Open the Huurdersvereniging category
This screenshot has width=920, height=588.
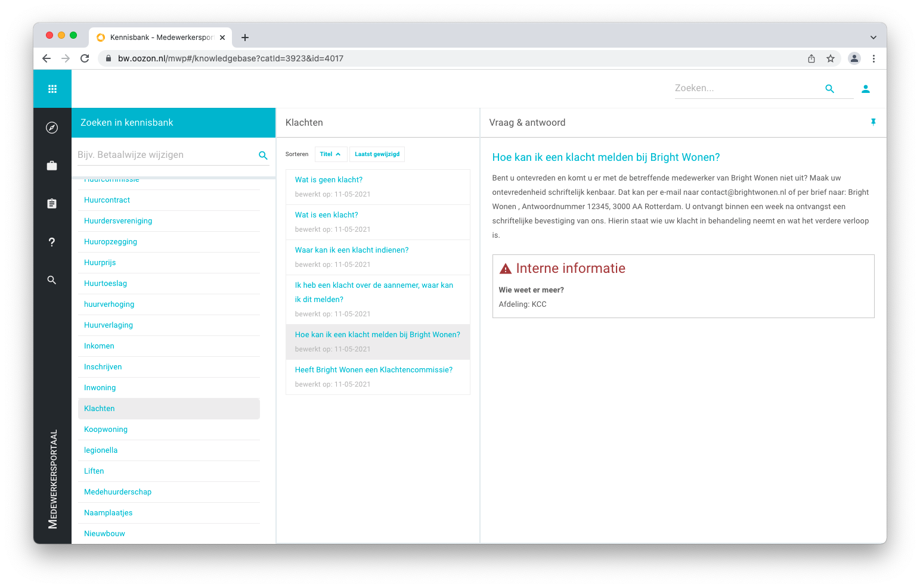[x=169, y=221]
